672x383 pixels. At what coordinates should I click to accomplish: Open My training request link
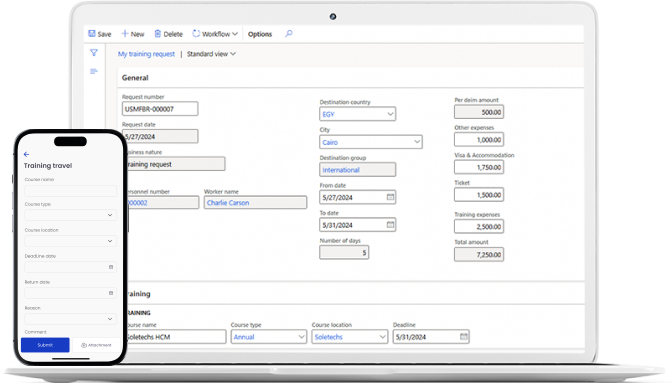click(146, 54)
